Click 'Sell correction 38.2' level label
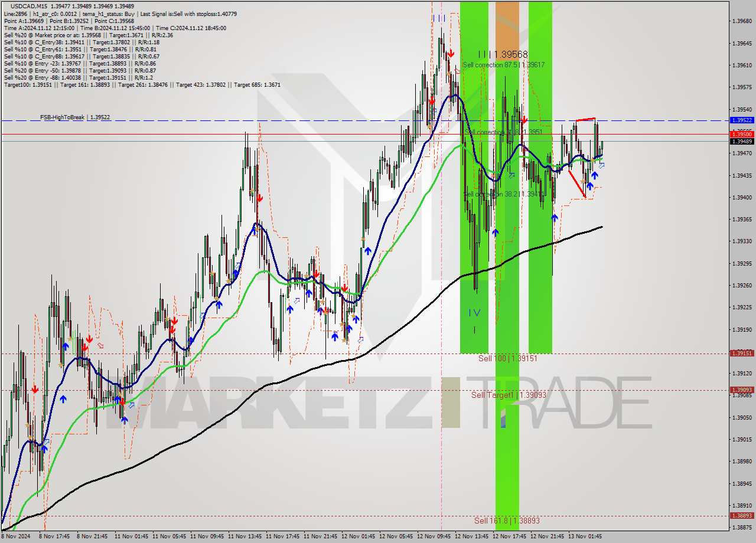Image resolution: width=756 pixels, height=543 pixels. point(504,194)
